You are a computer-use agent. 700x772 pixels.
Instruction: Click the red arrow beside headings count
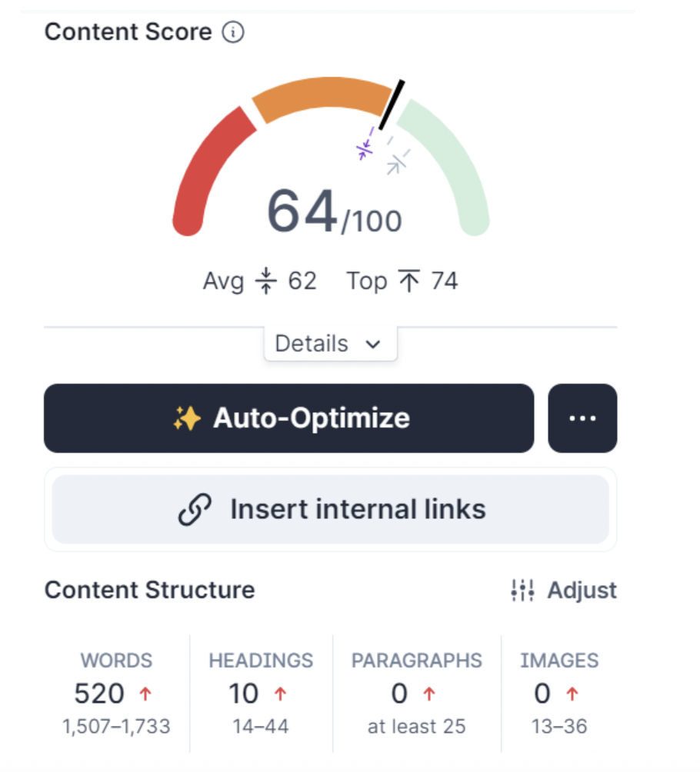pyautogui.click(x=281, y=694)
